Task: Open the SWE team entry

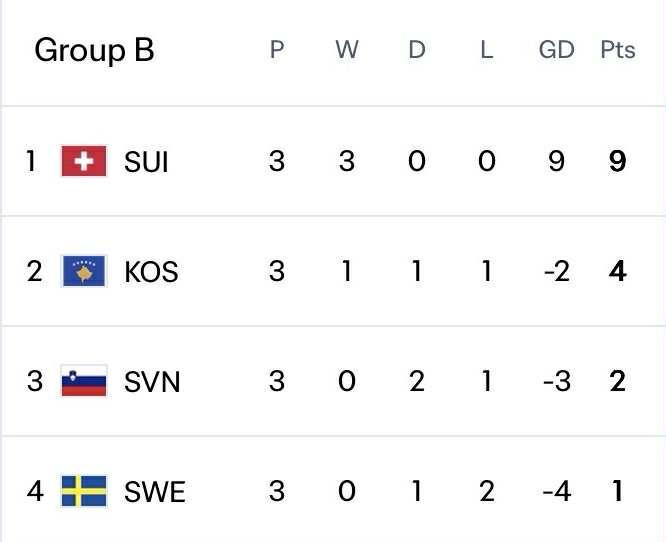Action: point(154,491)
